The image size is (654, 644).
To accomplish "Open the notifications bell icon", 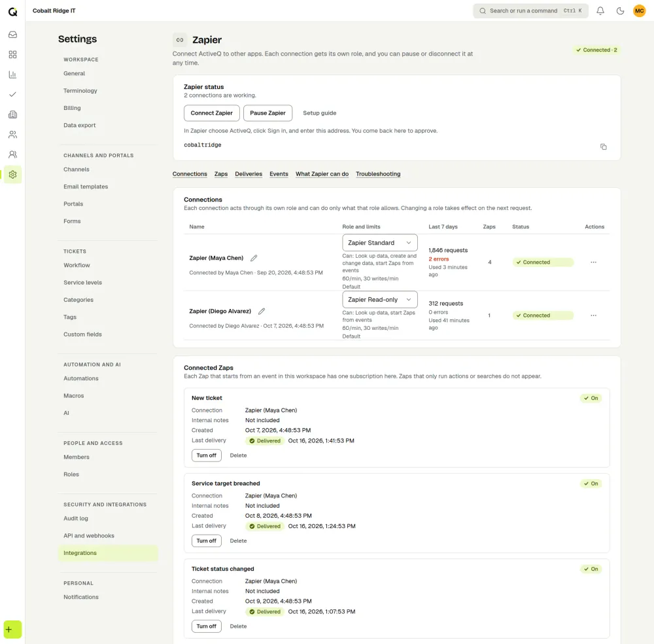I will (600, 11).
